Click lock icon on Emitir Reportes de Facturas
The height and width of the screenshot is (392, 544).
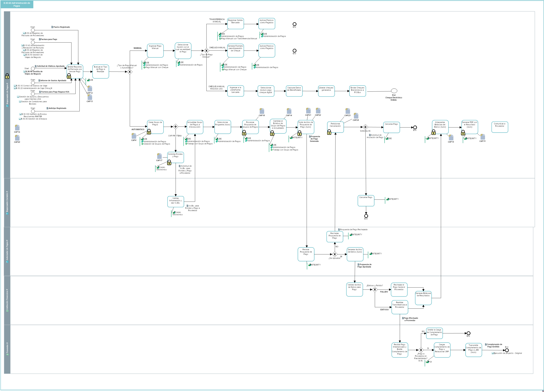69,76
